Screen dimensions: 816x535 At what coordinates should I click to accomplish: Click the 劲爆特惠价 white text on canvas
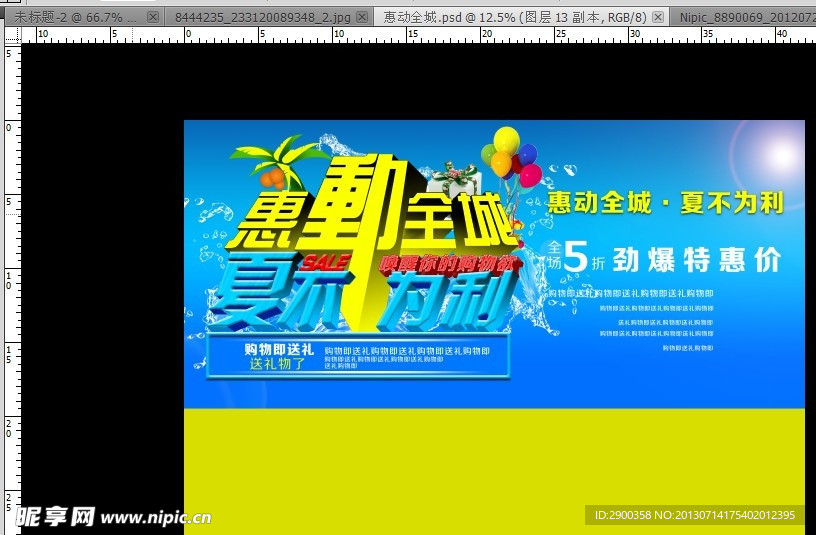point(697,260)
